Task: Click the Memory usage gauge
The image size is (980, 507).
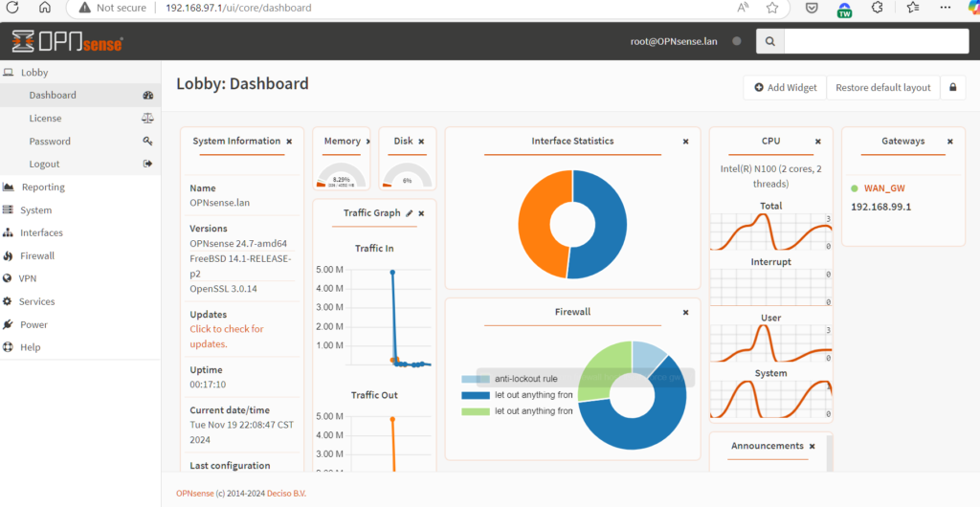Action: coord(341,175)
